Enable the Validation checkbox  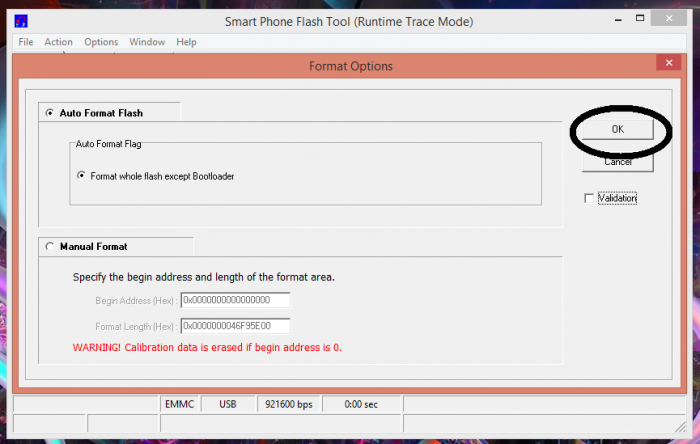pos(589,198)
